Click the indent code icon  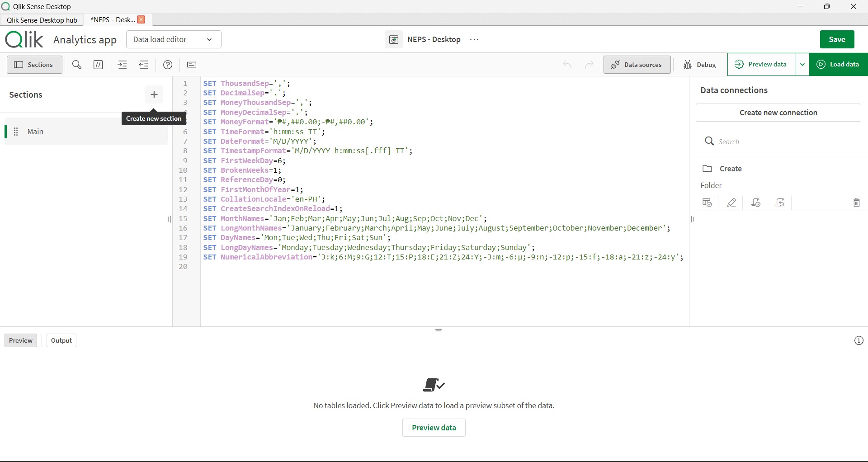pos(122,65)
